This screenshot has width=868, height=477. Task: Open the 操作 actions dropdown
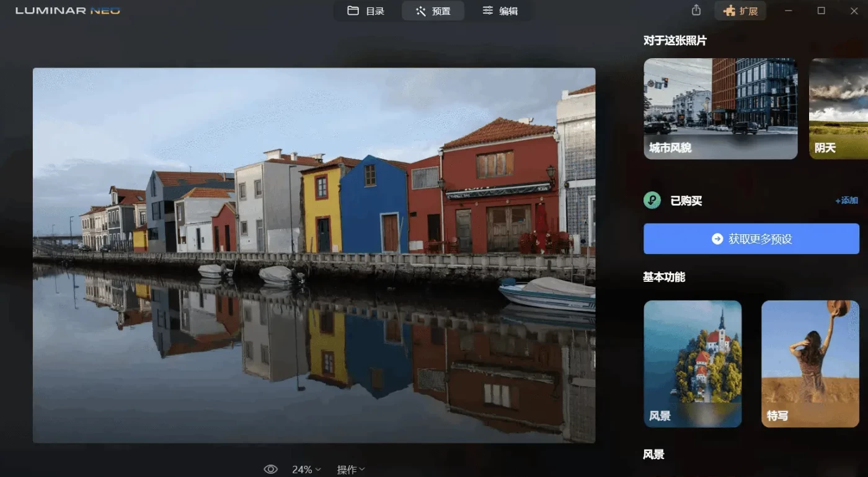pyautogui.click(x=350, y=469)
